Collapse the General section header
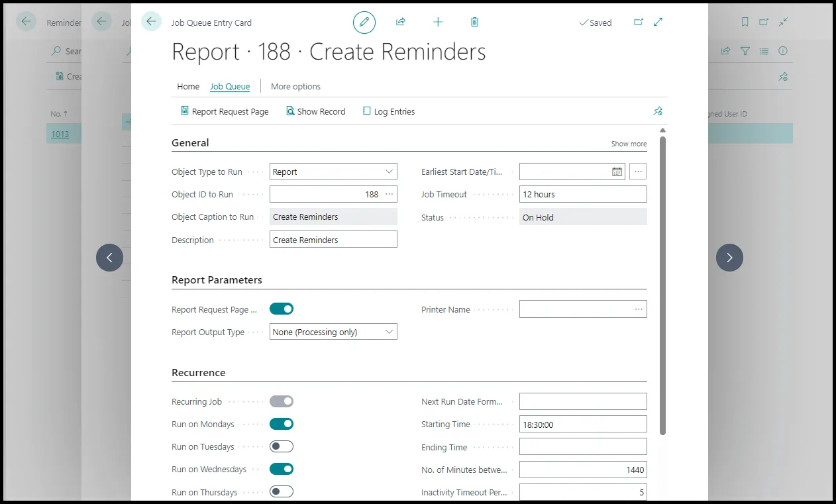Screen dimensions: 836x504 click(190, 143)
